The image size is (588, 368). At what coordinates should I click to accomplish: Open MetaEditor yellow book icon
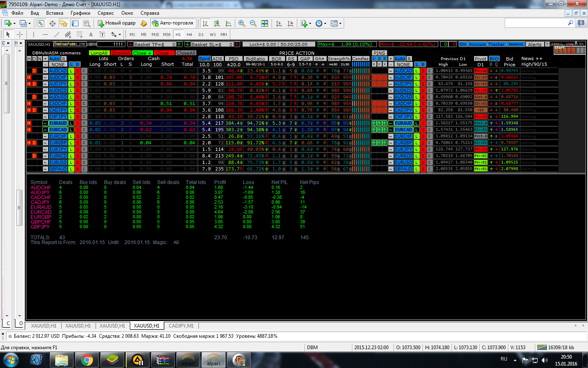pyautogui.click(x=144, y=23)
